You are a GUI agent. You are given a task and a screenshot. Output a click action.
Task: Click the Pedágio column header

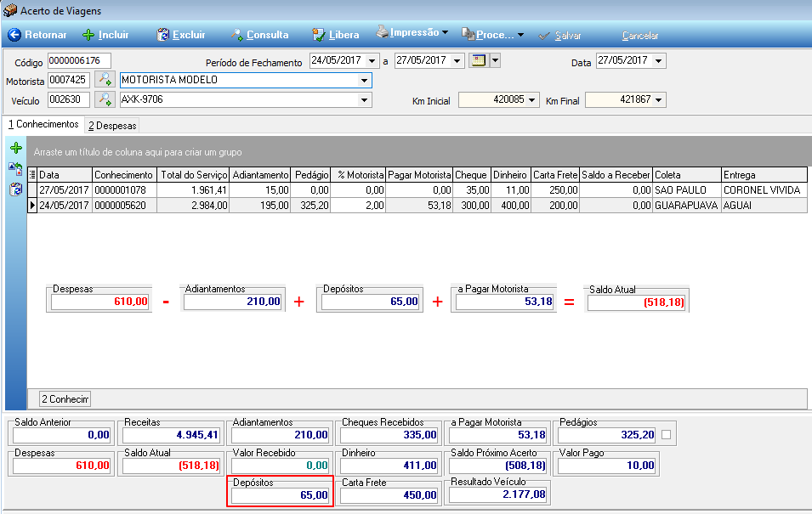311,175
